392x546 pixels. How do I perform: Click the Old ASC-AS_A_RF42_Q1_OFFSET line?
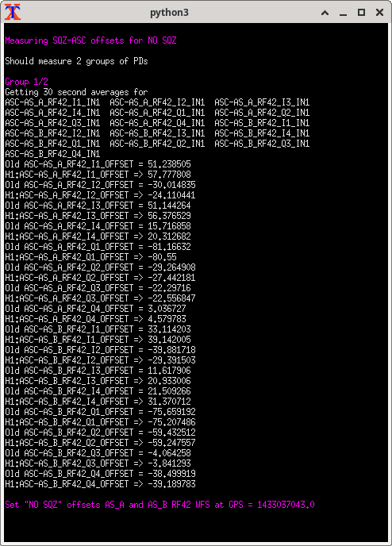point(98,247)
